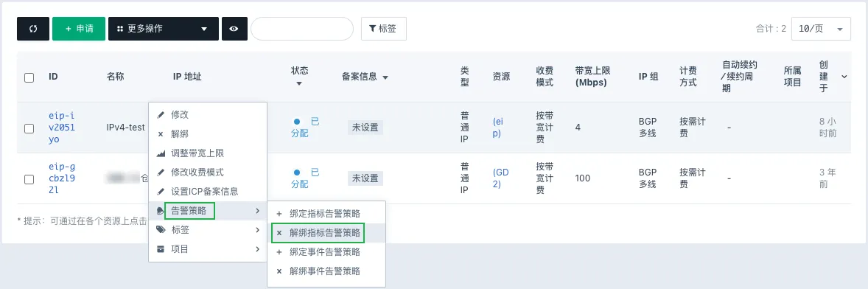868x289 pixels.
Task: Select 修改 from the context menu
Action: click(x=208, y=115)
